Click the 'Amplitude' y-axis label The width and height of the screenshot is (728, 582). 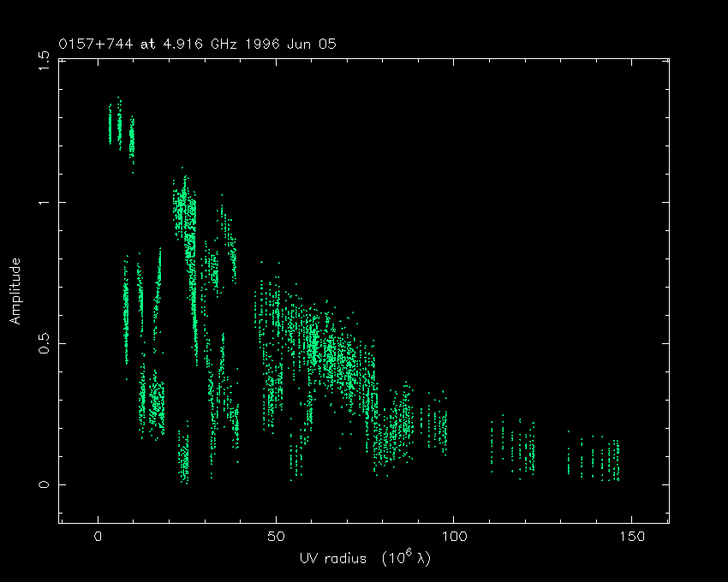(15, 291)
